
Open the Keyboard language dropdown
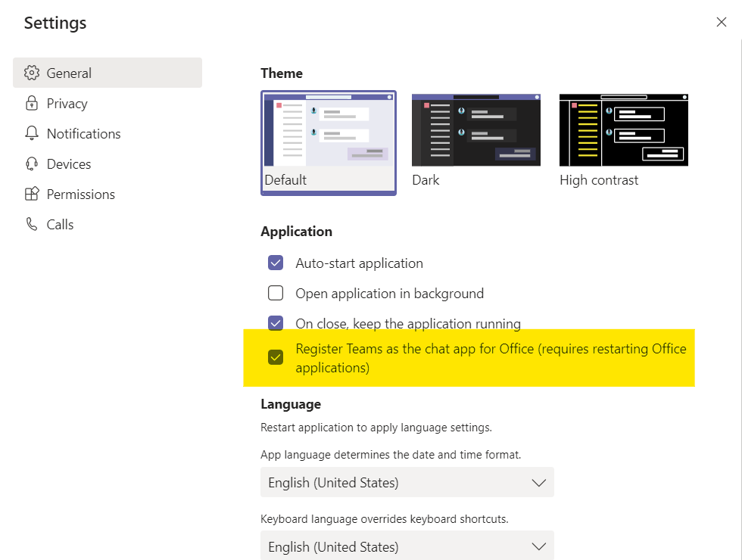[x=407, y=546]
